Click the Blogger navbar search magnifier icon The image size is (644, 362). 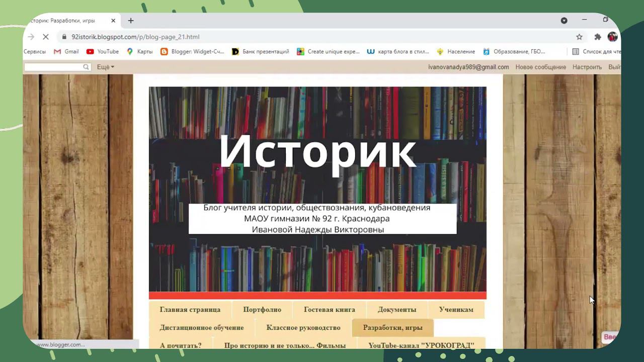[86, 67]
